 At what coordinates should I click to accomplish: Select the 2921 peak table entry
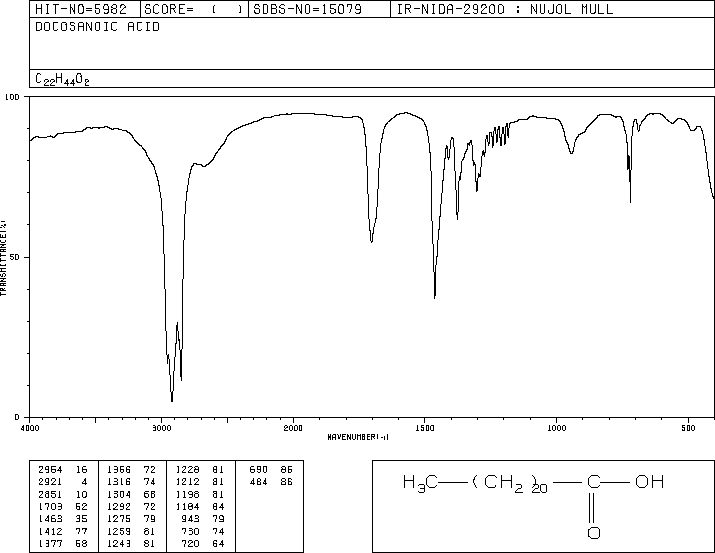tap(63, 482)
